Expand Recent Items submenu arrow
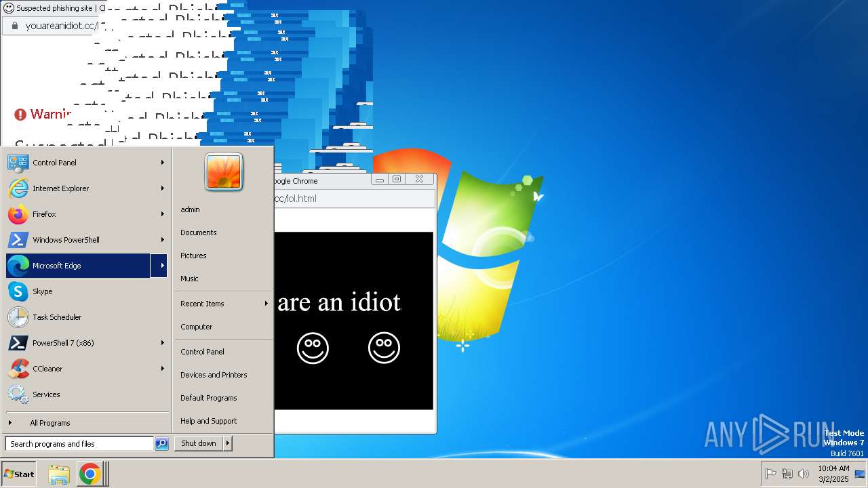 pyautogui.click(x=266, y=304)
